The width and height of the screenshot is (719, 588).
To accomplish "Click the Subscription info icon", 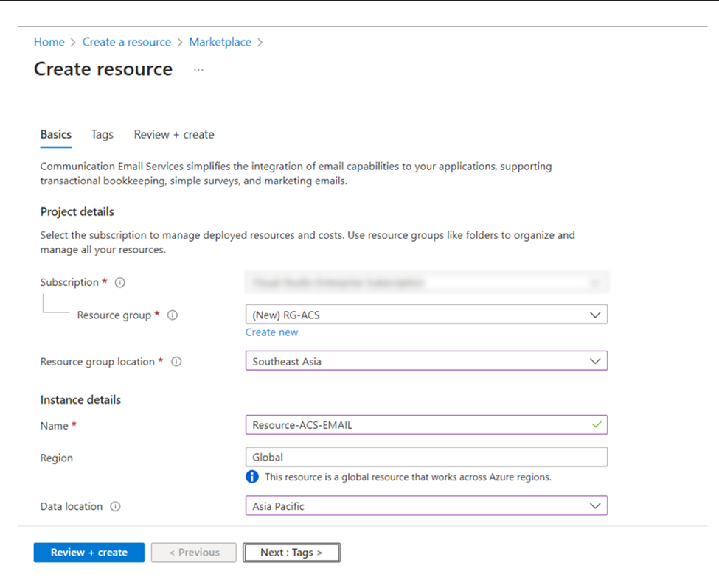I will (x=119, y=282).
